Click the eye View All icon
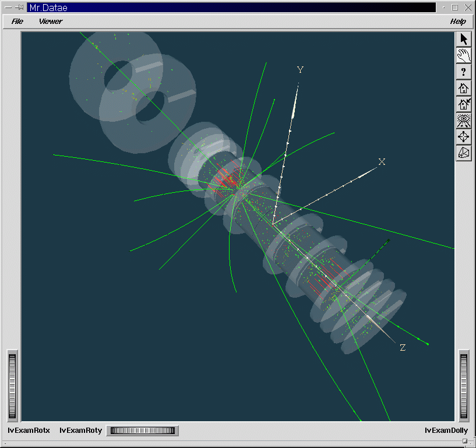Screen dimensions: 476x448 pyautogui.click(x=464, y=121)
